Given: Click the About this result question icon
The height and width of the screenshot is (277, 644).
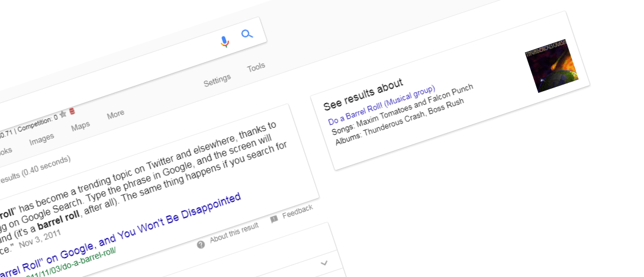Looking at the screenshot, I should tap(201, 244).
